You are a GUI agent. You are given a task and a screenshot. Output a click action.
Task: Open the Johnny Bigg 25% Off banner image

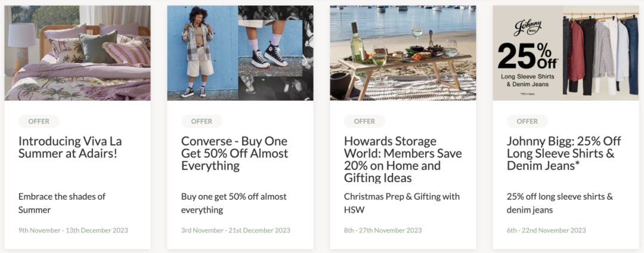tap(566, 53)
